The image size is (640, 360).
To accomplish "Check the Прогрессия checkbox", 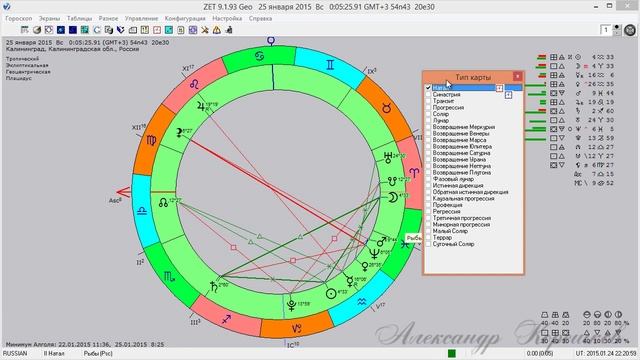I will point(428,107).
